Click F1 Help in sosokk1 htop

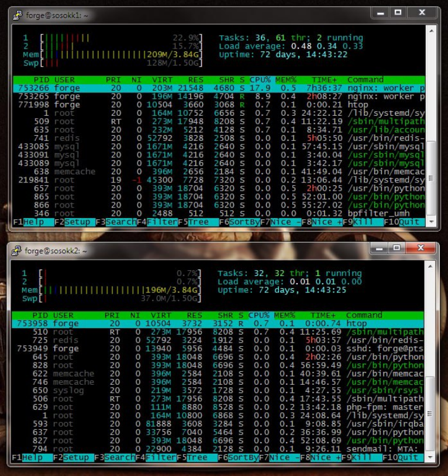(33, 222)
